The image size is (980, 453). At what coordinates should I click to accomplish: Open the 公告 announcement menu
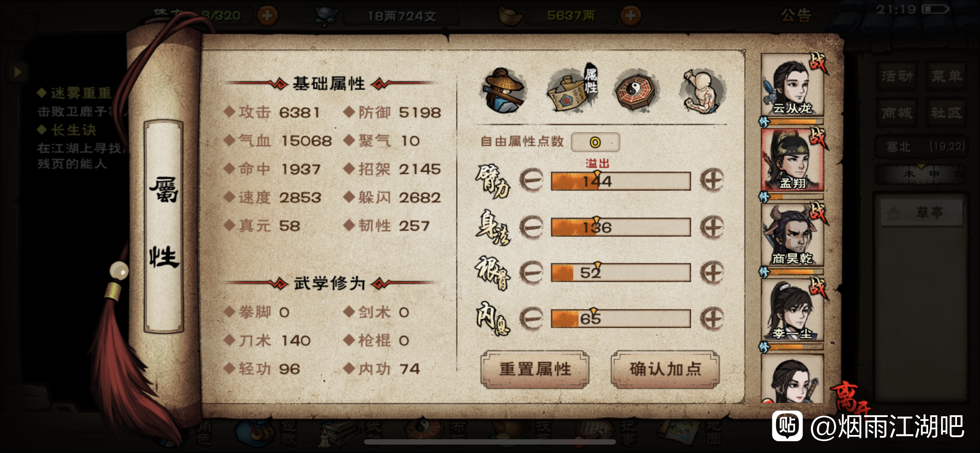click(796, 16)
